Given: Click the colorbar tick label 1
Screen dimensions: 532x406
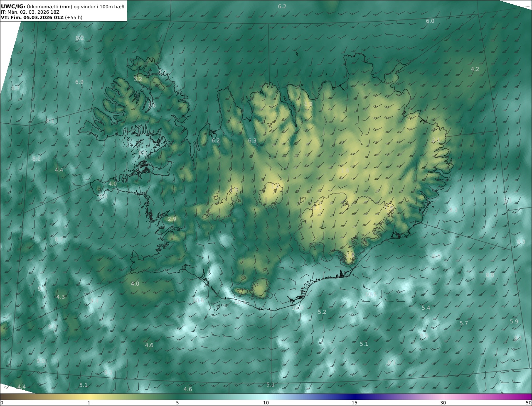Looking at the screenshot, I should click(89, 403).
